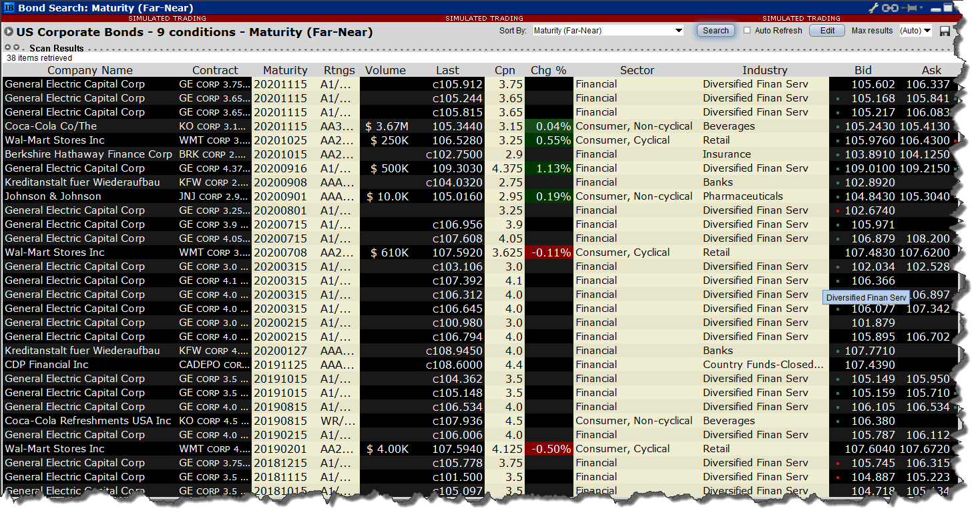Click the Last column header
The height and width of the screenshot is (519, 980).
[x=447, y=70]
